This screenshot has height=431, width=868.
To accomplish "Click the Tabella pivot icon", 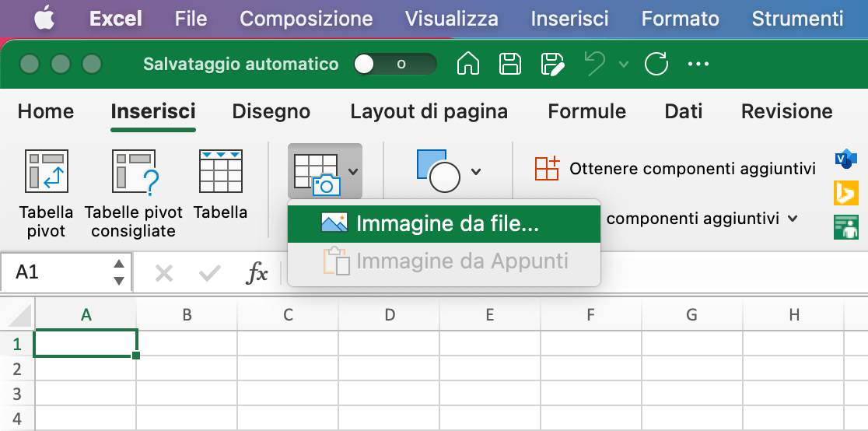I will [46, 172].
